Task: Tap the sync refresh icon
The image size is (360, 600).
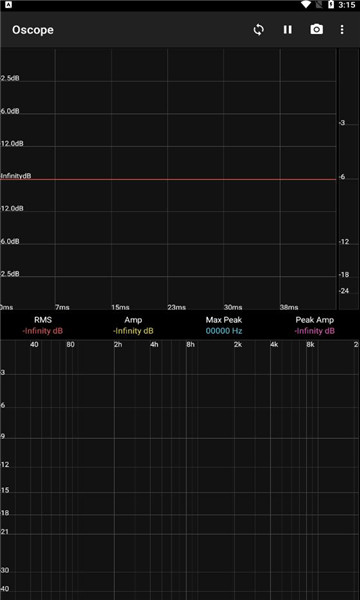Action: [259, 30]
